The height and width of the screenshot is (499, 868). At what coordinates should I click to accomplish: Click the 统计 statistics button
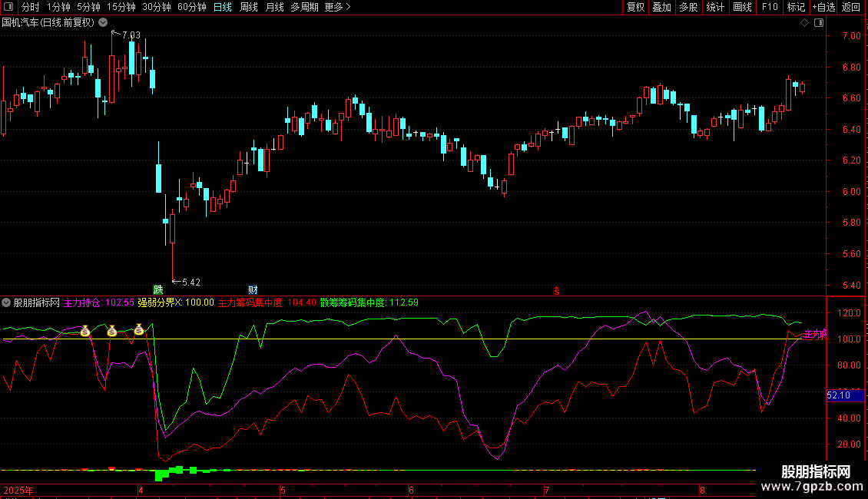click(715, 7)
